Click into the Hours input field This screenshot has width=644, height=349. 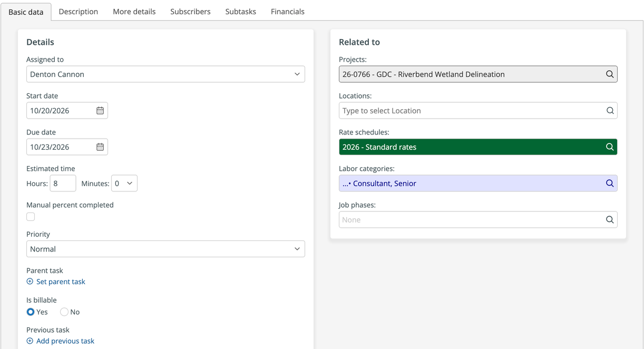63,183
